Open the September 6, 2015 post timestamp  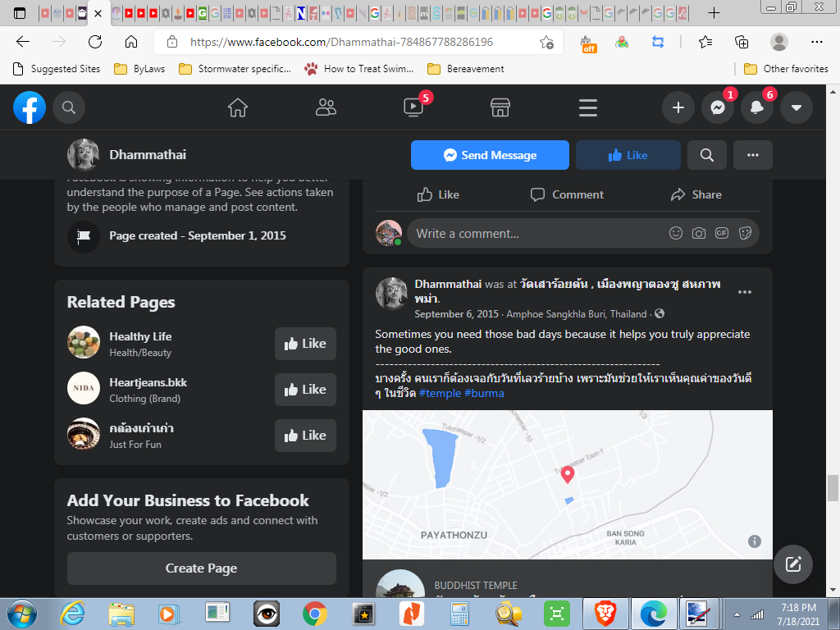pos(456,314)
